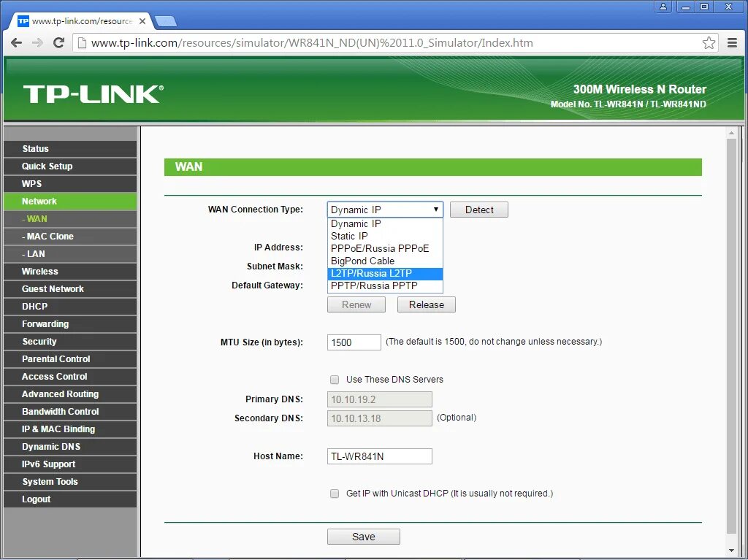Open the WAN submenu item

70,219
